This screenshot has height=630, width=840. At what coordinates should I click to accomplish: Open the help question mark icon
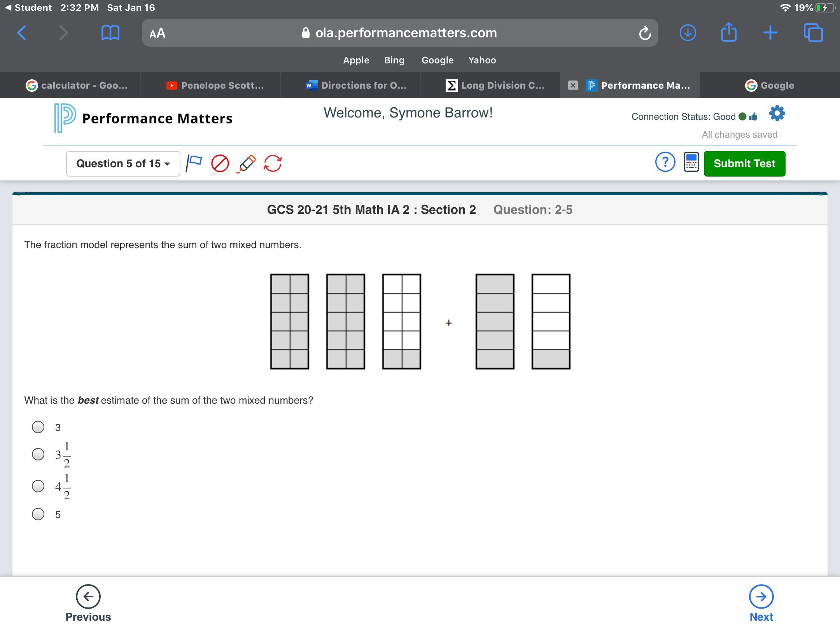[x=665, y=162]
